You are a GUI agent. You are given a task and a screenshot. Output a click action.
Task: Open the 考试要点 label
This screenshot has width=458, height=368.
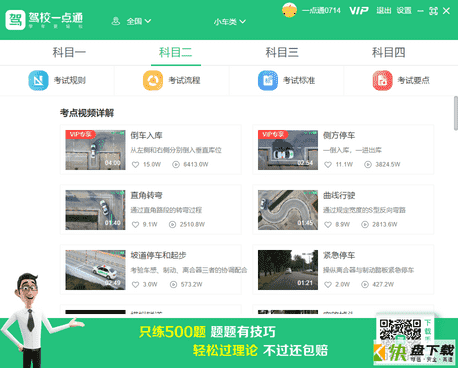pyautogui.click(x=414, y=80)
